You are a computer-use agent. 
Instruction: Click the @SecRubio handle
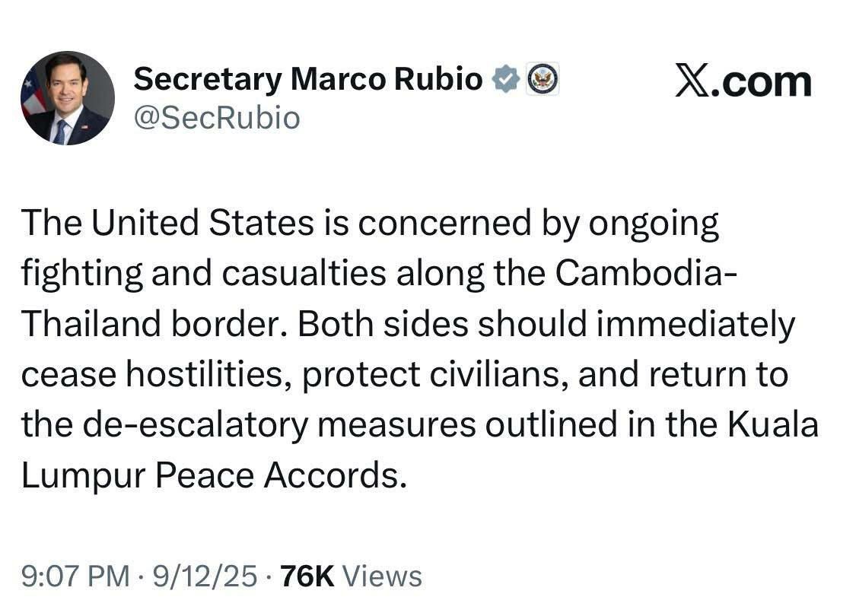[216, 118]
